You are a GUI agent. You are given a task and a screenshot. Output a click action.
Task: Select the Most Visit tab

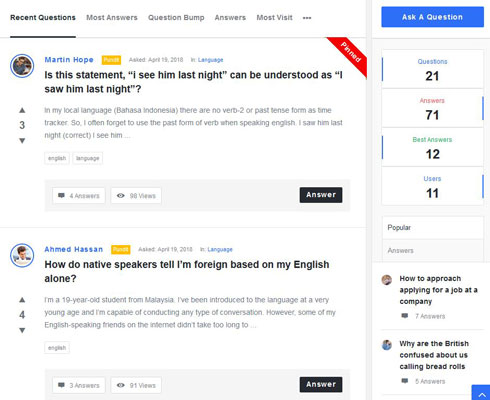[x=274, y=18]
